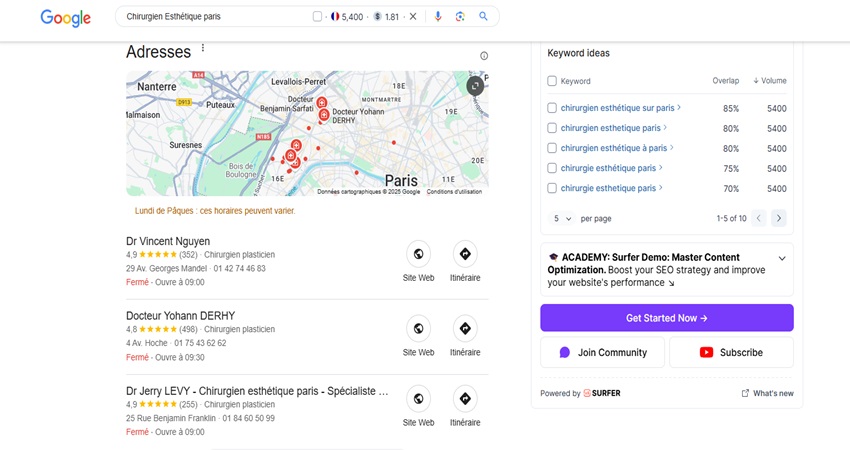The image size is (850, 450).
Task: Tick the checkbox inside the search bar
Action: pyautogui.click(x=317, y=17)
